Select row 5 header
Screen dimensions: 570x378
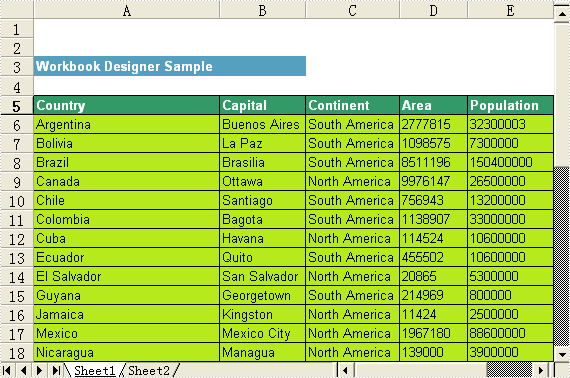(x=17, y=106)
